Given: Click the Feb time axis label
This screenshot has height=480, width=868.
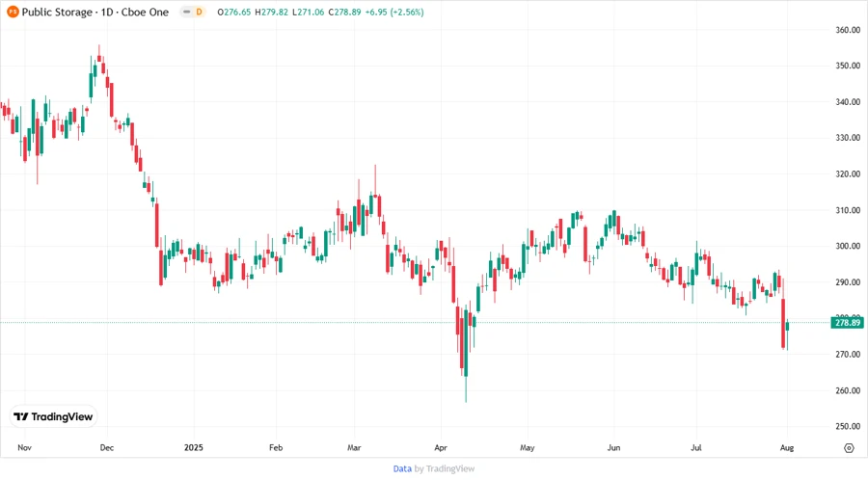Looking at the screenshot, I should click(276, 447).
